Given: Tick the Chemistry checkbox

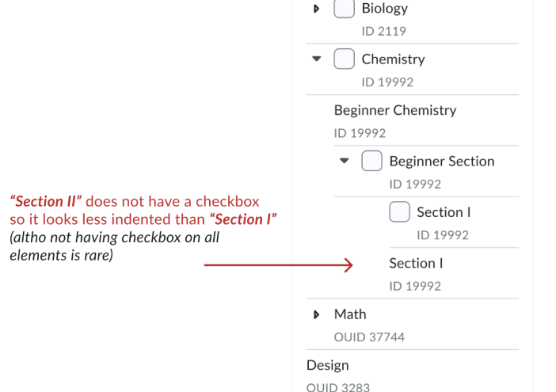Looking at the screenshot, I should coord(344,59).
